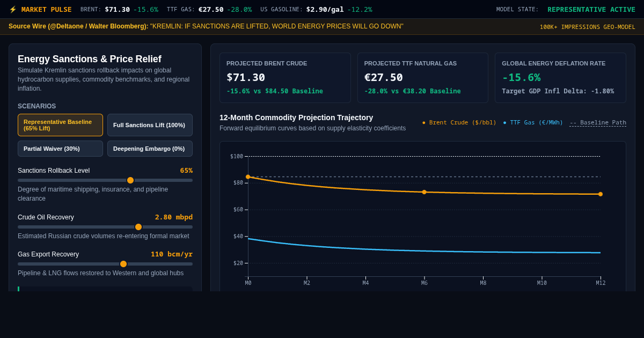Image resolution: width=644 pixels, height=338 pixels.
Task: Click the 65% rollback level value
Action: 186,171
